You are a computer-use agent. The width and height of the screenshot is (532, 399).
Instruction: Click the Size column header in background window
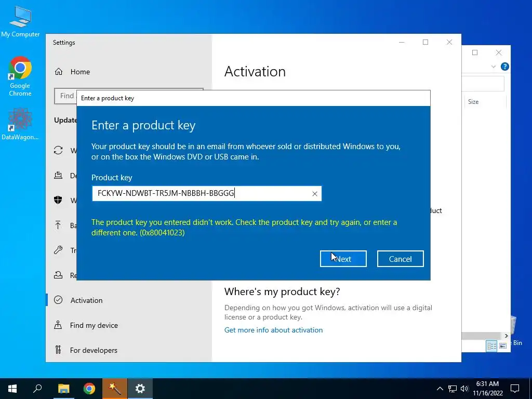[x=473, y=102]
